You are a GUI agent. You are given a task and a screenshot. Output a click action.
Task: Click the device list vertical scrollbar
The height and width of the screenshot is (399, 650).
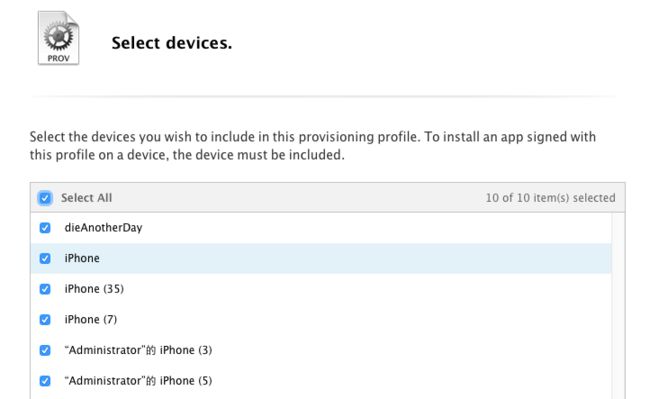click(618, 306)
